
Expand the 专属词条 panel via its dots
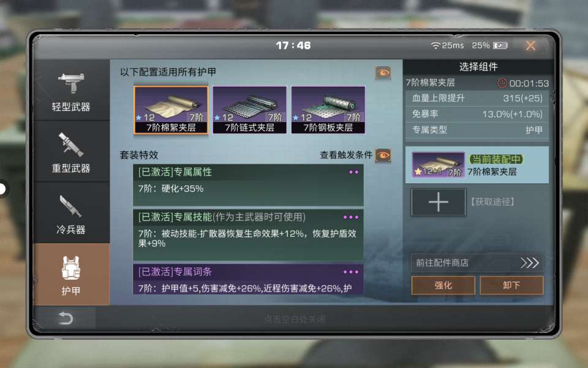(351, 272)
